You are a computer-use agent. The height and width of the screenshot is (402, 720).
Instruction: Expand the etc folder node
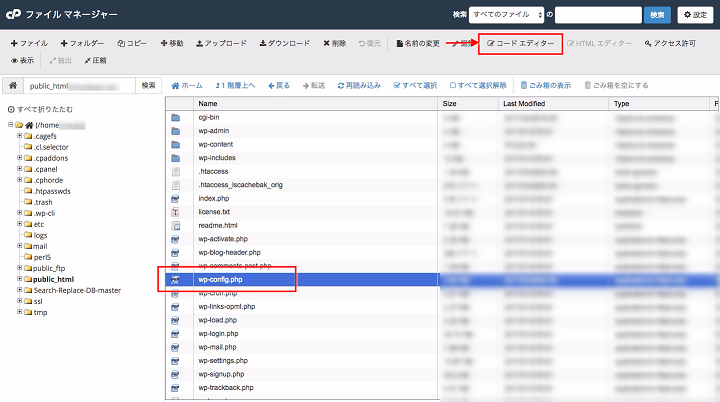[20, 224]
